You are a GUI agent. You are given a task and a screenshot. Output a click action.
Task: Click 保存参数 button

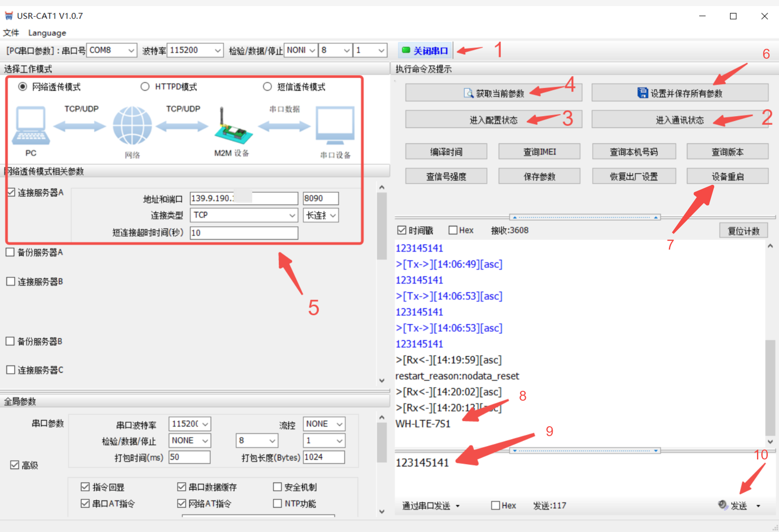pyautogui.click(x=539, y=176)
